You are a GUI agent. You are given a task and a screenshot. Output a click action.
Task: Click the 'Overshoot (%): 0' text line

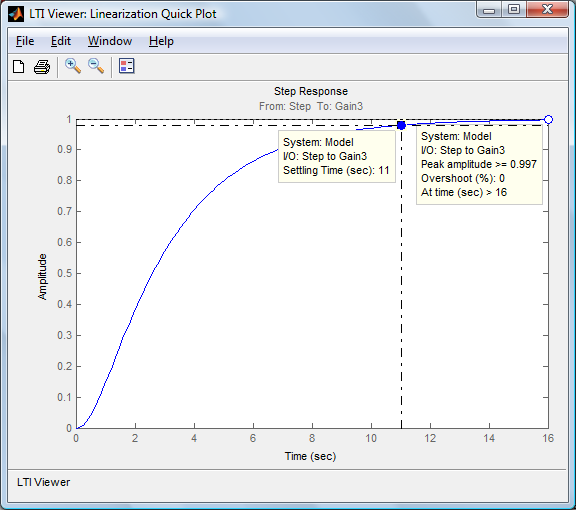click(x=463, y=178)
